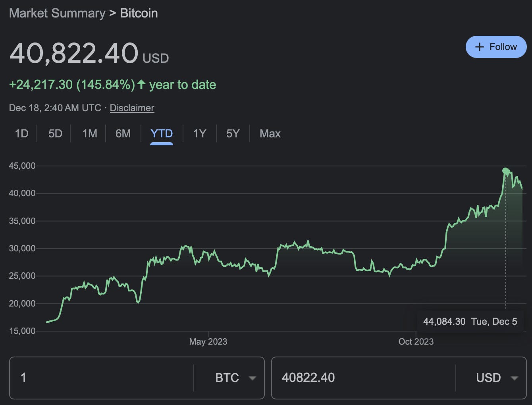Click the BTC amount input field
532x405 pixels.
pos(102,378)
